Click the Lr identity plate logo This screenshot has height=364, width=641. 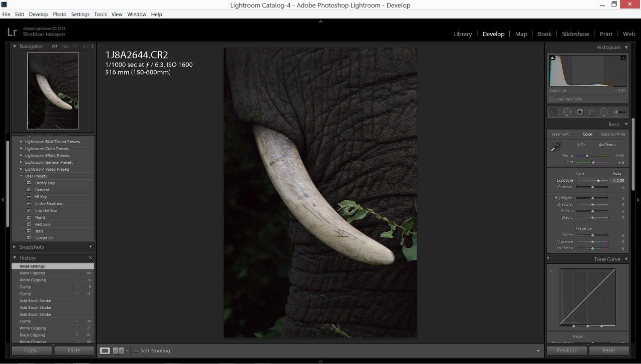[x=12, y=32]
